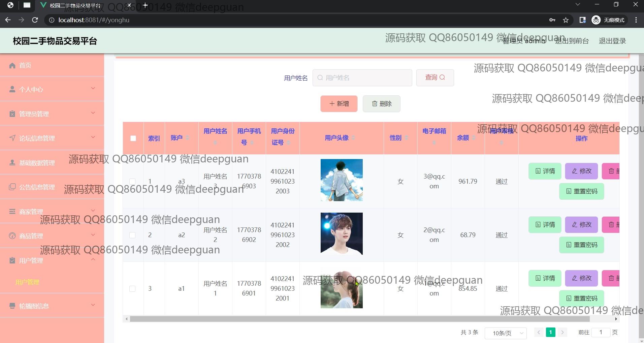644x343 pixels.
Task: Expand the 商品管理 sidebar menu
Action: point(93,235)
